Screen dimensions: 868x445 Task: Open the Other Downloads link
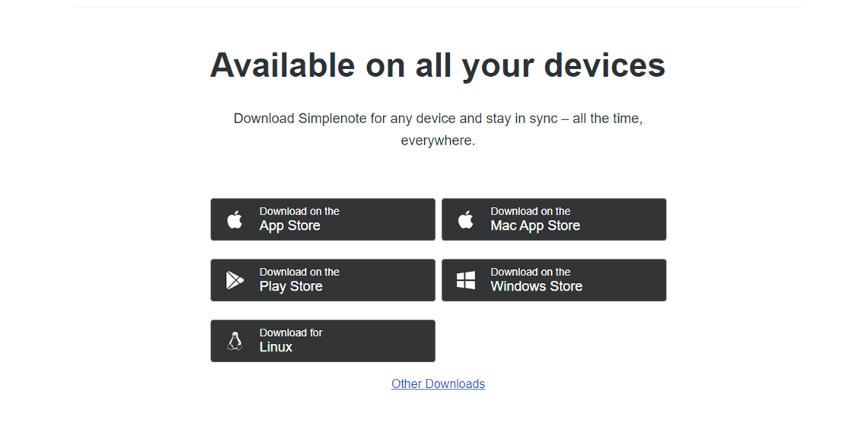[x=438, y=384]
